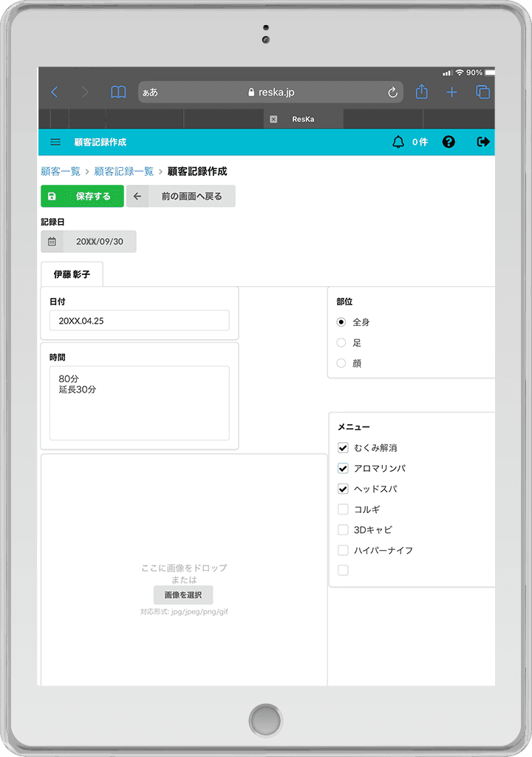
Task: Follow the 顧客一覧 breadcrumb link
Action: click(x=61, y=172)
